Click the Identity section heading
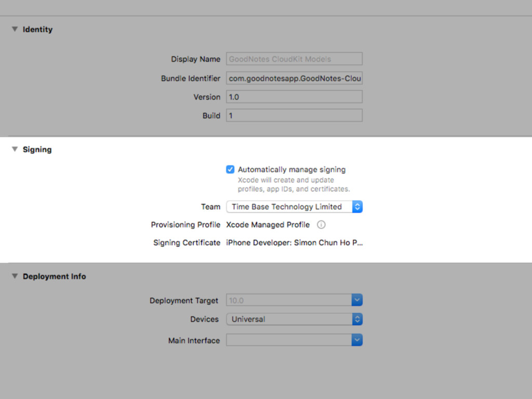The height and width of the screenshot is (399, 532). click(37, 30)
